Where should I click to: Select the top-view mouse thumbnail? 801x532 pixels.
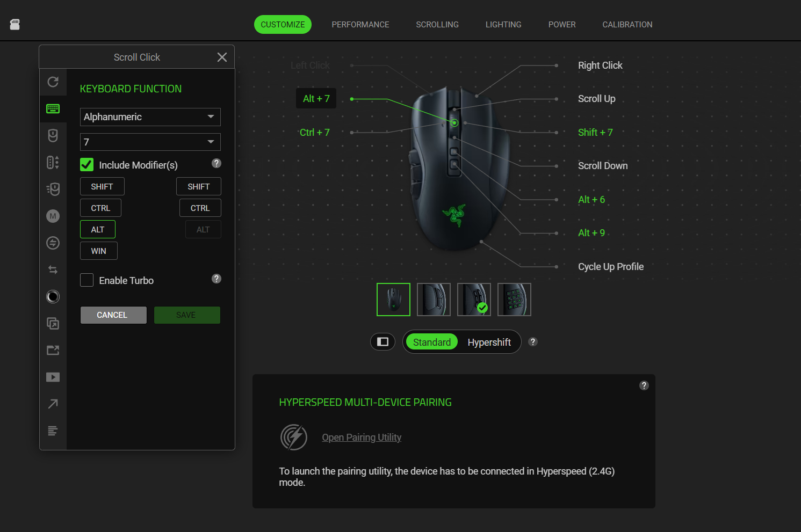point(393,300)
